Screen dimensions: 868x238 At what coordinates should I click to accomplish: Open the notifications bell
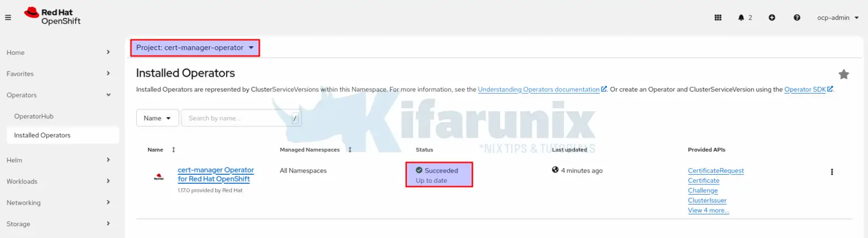(x=744, y=17)
